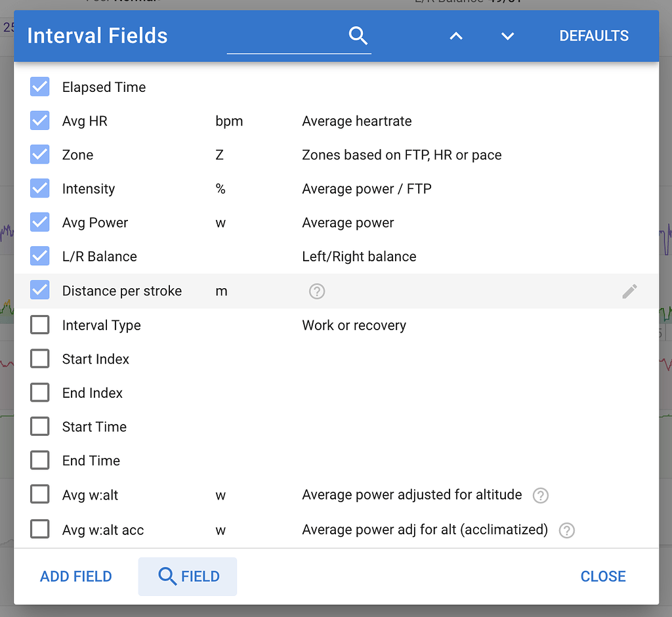Viewport: 672px width, 617px height.
Task: Enable the End Time field
Action: coord(39,460)
